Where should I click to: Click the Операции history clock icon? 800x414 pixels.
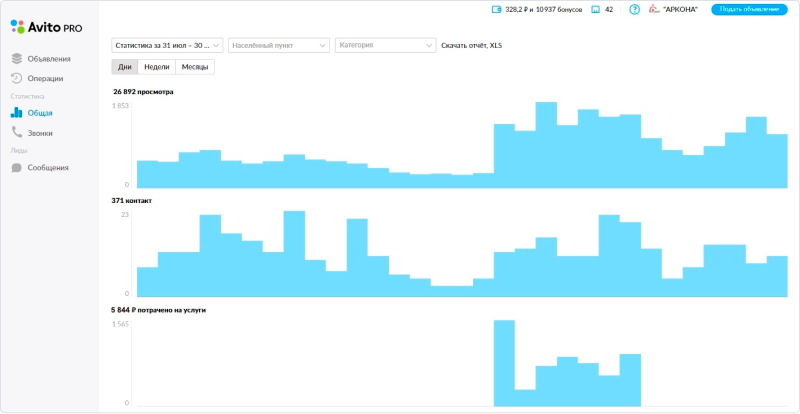pyautogui.click(x=17, y=78)
